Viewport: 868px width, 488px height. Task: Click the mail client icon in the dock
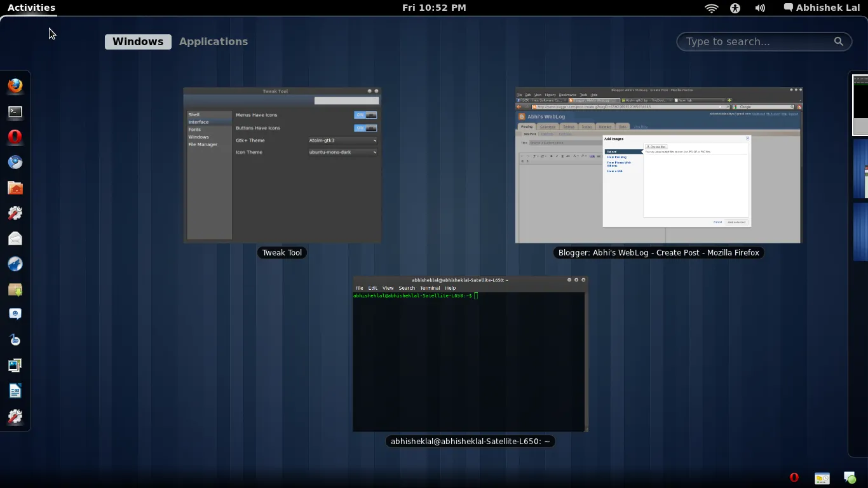(x=15, y=238)
